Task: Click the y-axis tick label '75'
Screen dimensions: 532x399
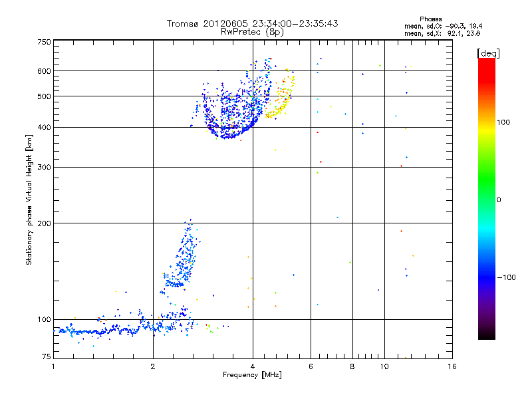Action: point(47,356)
